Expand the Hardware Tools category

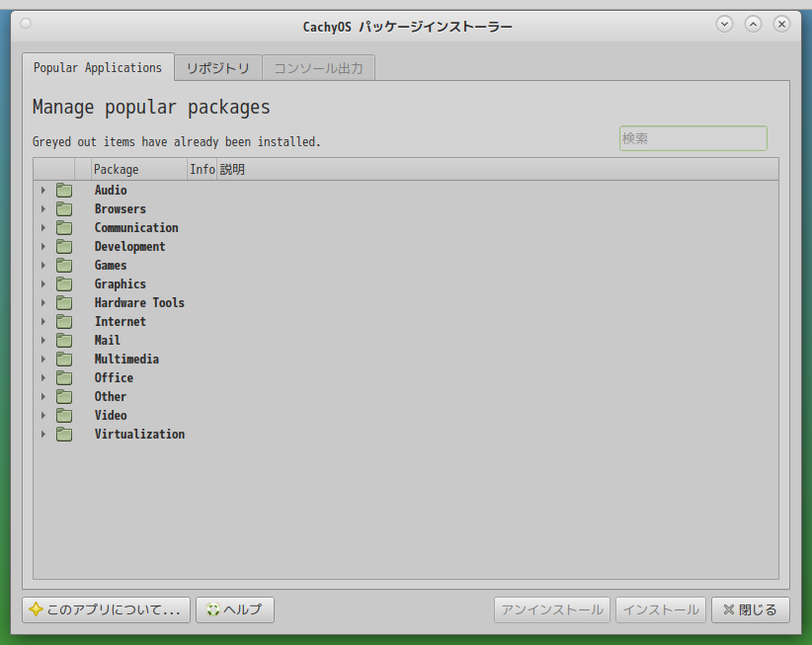pos(43,303)
